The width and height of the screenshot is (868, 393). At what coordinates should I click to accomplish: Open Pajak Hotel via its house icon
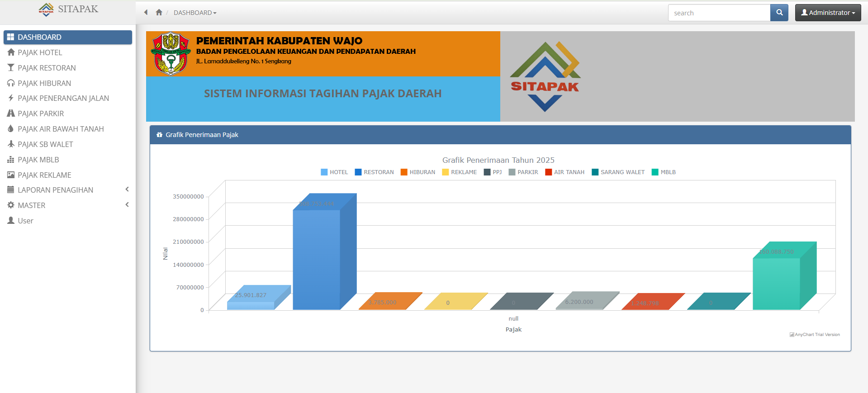[x=11, y=52]
